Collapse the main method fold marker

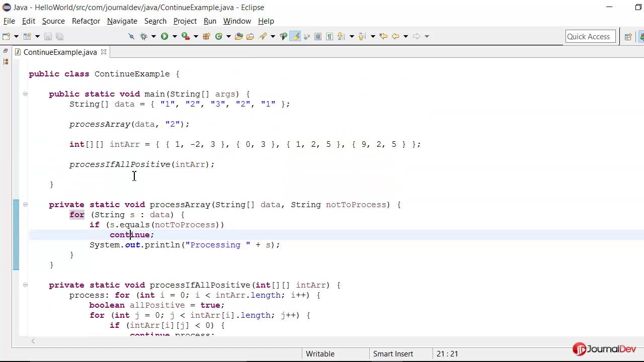pos(25,94)
